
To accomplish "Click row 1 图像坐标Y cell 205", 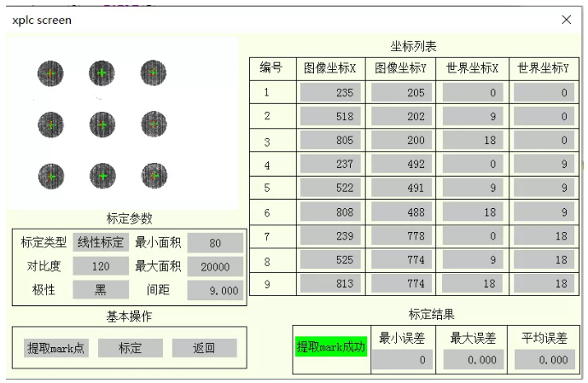I will pyautogui.click(x=401, y=93).
